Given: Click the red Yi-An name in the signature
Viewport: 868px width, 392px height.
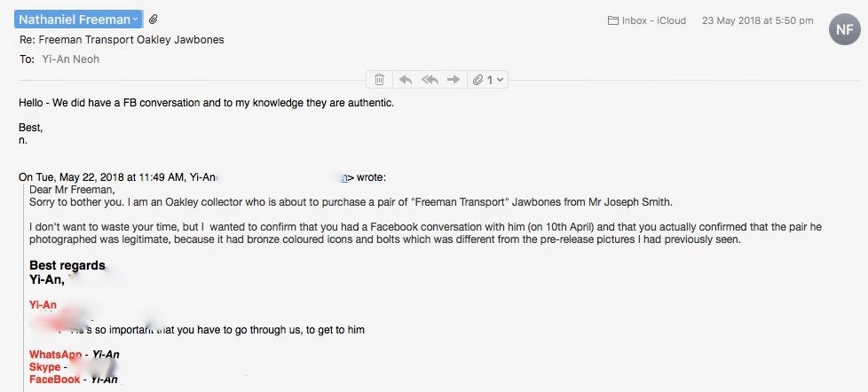Looking at the screenshot, I should (43, 305).
